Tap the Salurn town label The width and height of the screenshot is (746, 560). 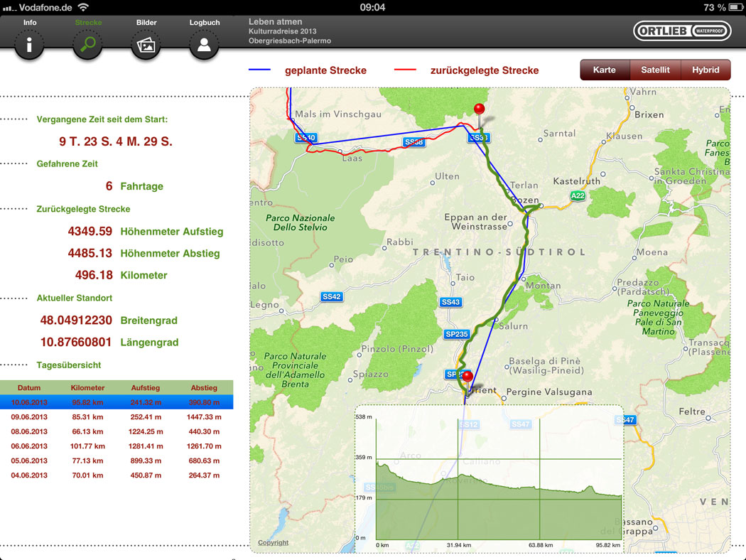[514, 326]
